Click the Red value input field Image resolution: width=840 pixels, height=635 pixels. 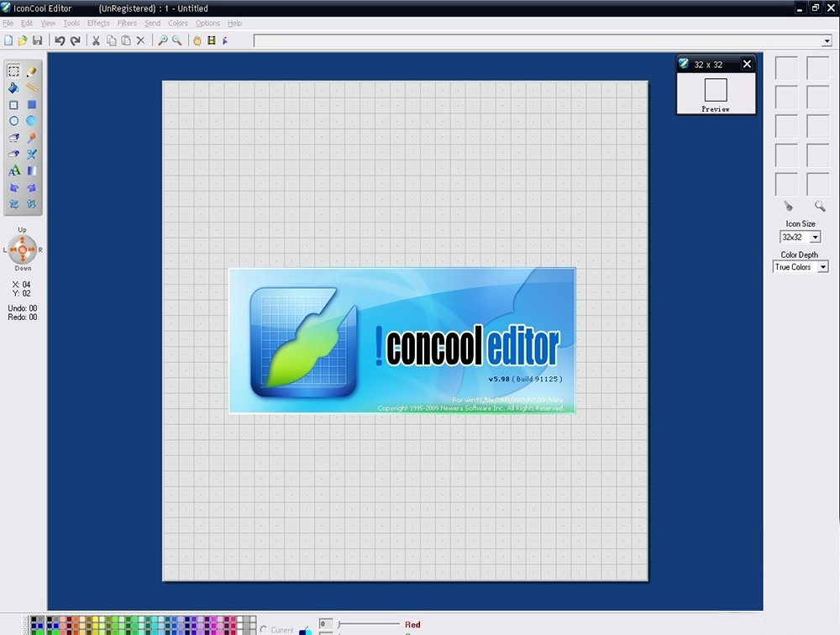pos(326,624)
